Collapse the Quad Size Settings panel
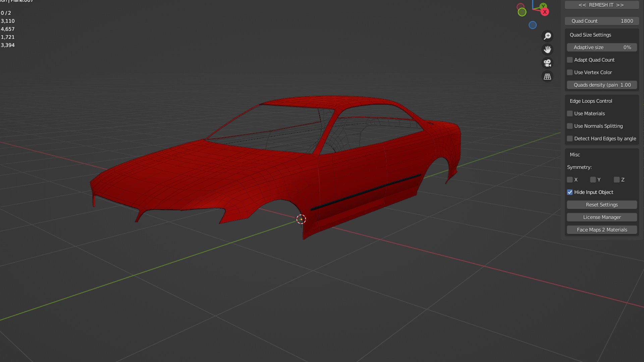This screenshot has height=362, width=644. click(x=590, y=35)
